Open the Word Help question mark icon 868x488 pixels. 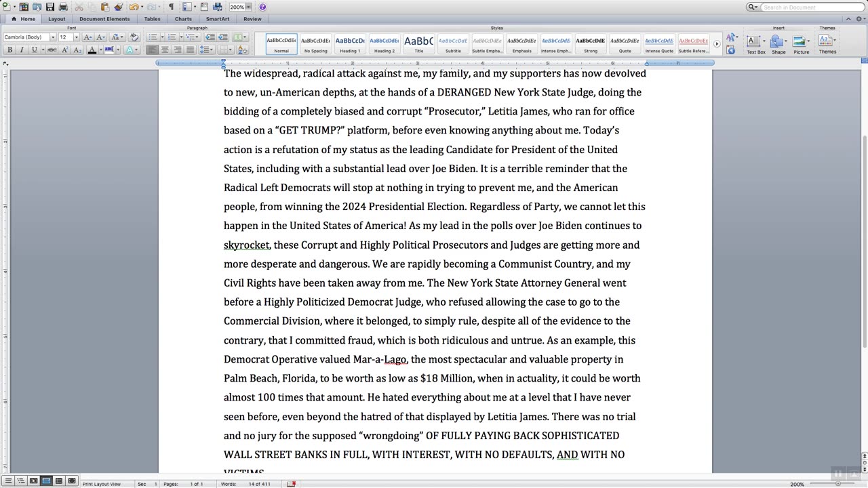[262, 7]
